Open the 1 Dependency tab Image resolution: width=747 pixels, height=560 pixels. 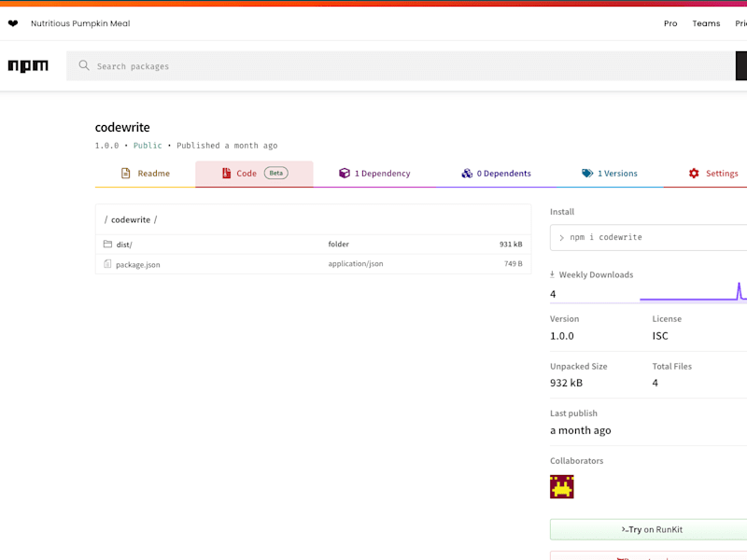[374, 174]
